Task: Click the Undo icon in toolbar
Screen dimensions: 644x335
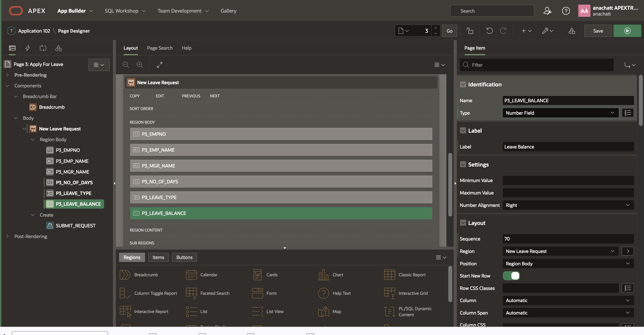Action: click(489, 31)
